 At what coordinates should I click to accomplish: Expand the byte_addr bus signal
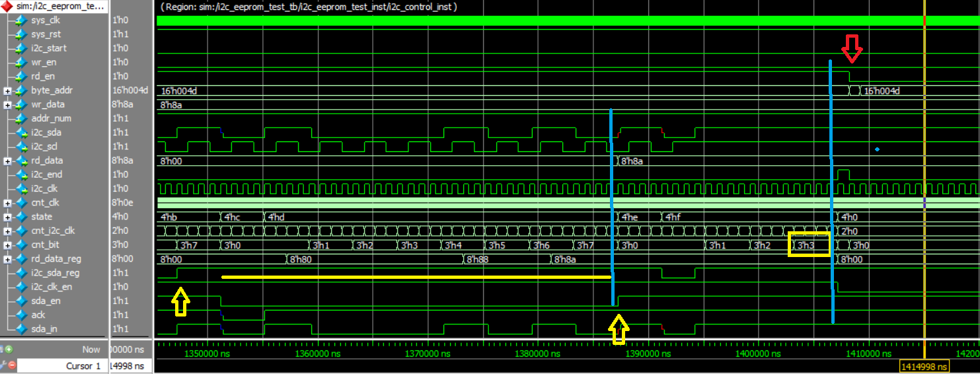tap(7, 91)
